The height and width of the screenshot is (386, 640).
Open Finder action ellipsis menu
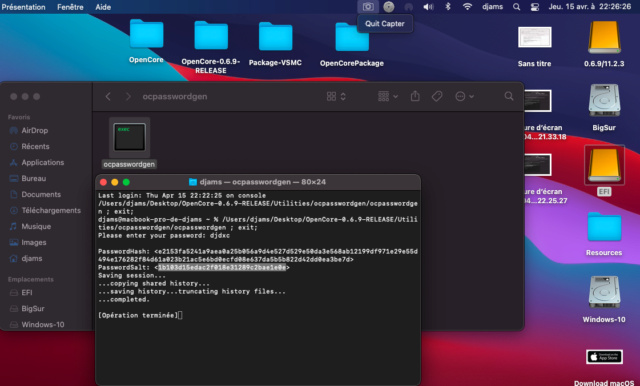point(464,97)
